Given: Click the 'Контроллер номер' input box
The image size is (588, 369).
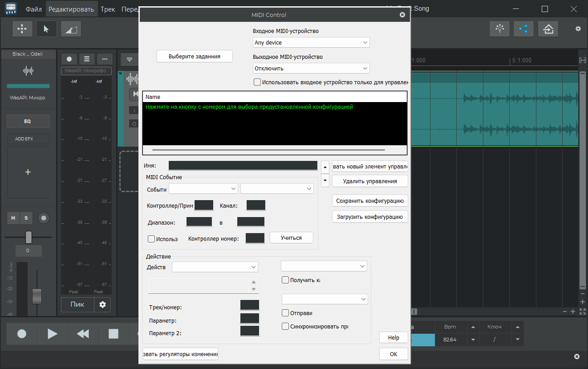Looking at the screenshot, I should coord(255,238).
